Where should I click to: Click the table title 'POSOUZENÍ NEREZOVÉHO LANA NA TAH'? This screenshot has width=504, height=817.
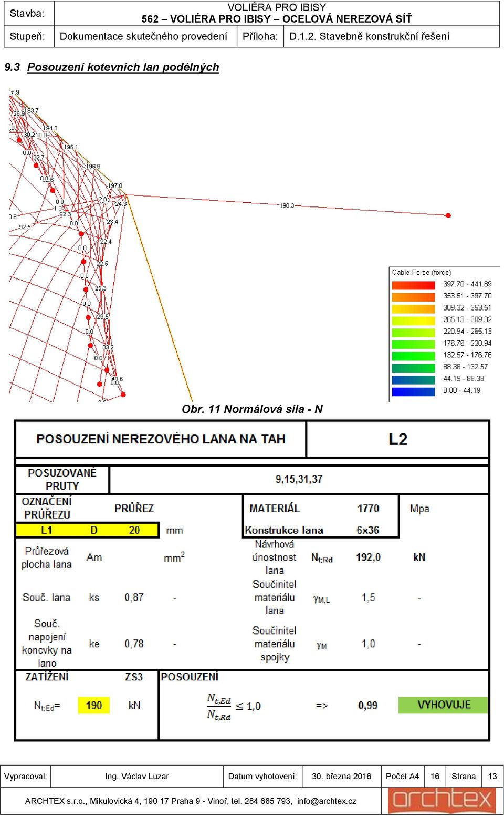[161, 439]
